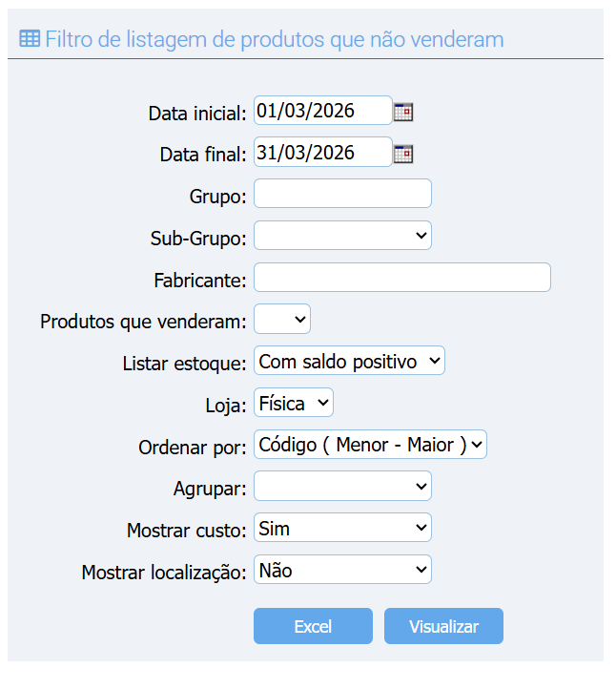Click the table grid icon in title
The width and height of the screenshot is (616, 689).
pos(30,39)
